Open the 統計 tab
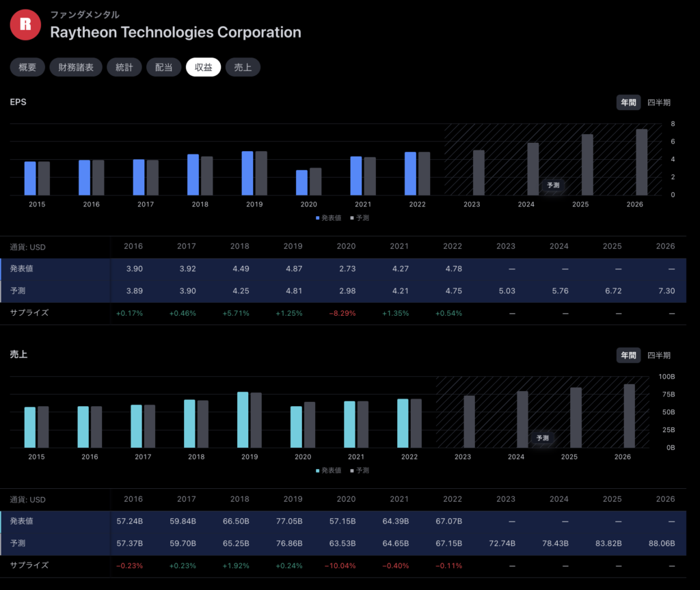Image resolution: width=700 pixels, height=590 pixels. pos(124,68)
